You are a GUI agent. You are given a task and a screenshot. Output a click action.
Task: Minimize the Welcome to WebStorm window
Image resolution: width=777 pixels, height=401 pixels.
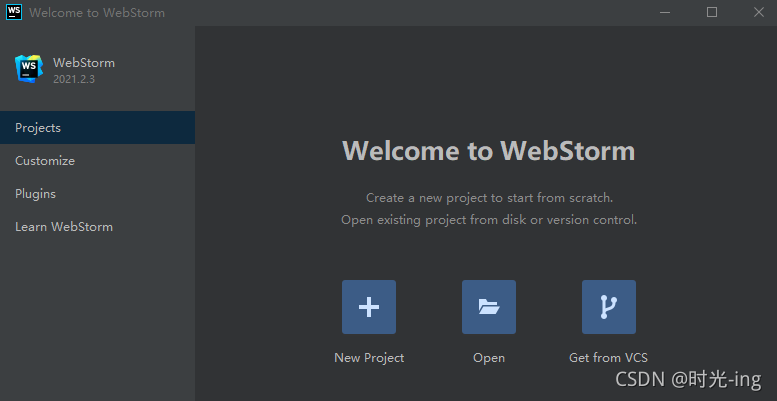[665, 12]
